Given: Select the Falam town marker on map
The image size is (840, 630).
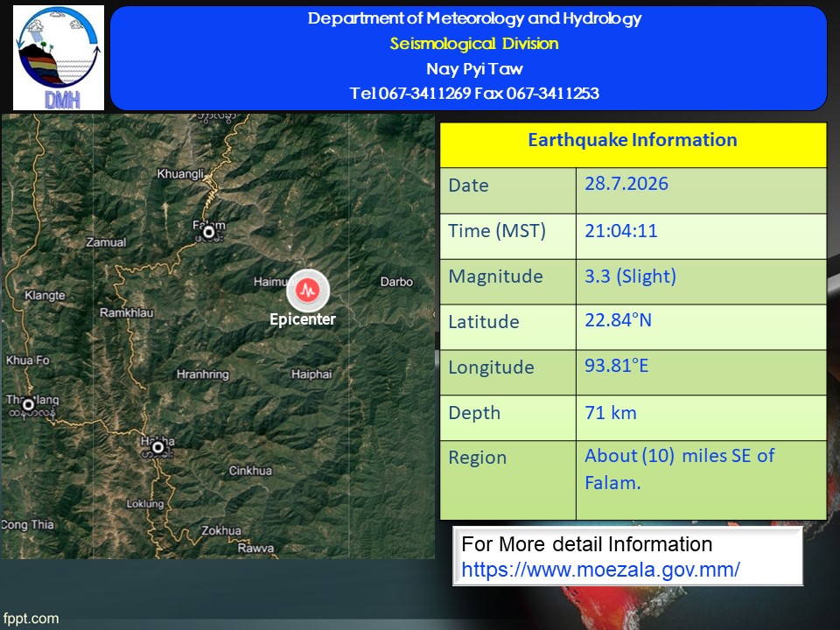Looking at the screenshot, I should click(x=208, y=233).
